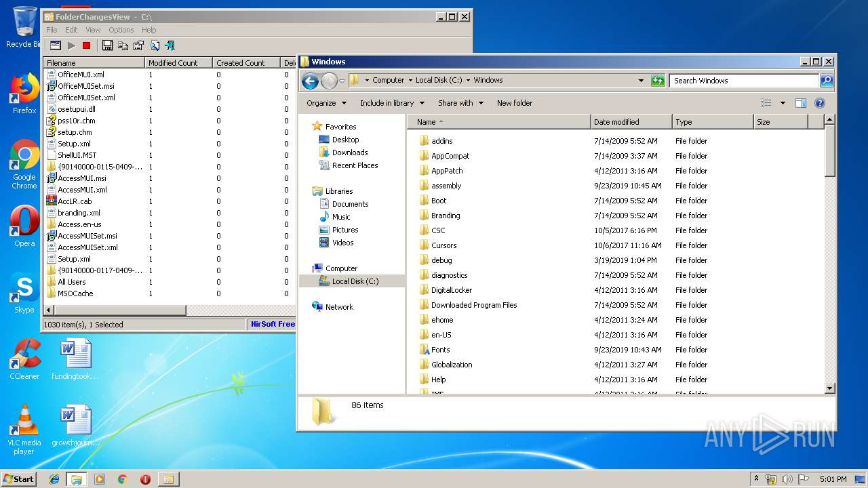Viewport: 868px width, 488px height.
Task: Click the NirSoft Freeware link in status bar
Action: coord(273,325)
